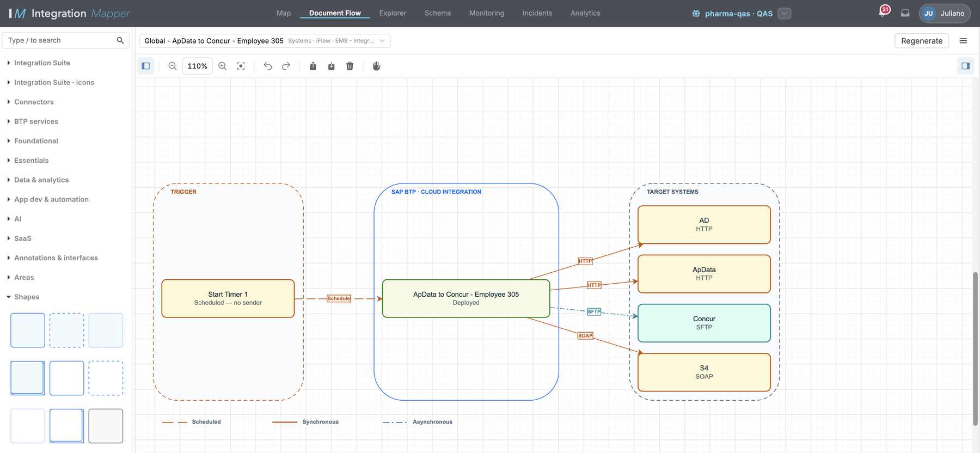This screenshot has height=453, width=980.
Task: Click the Regenerate button
Action: click(x=922, y=41)
